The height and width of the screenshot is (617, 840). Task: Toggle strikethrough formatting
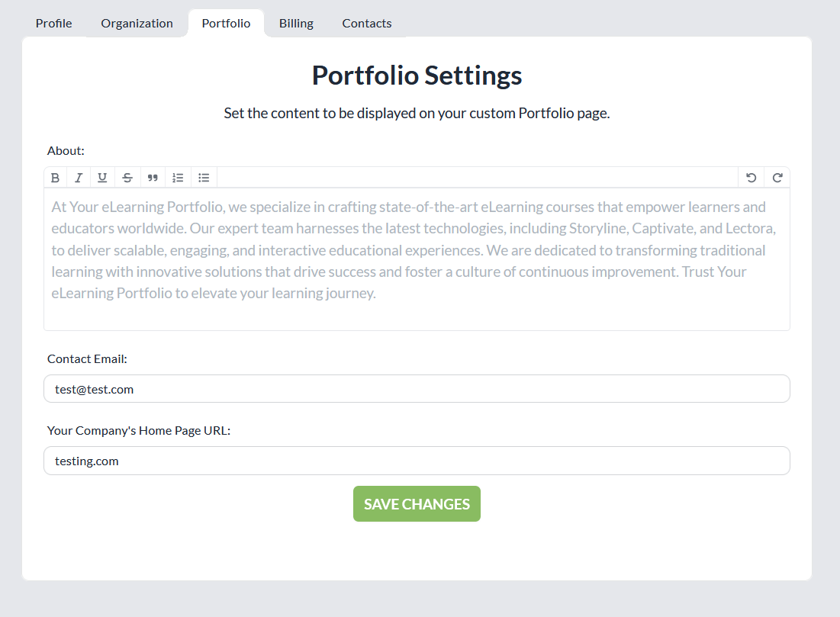[x=127, y=178]
